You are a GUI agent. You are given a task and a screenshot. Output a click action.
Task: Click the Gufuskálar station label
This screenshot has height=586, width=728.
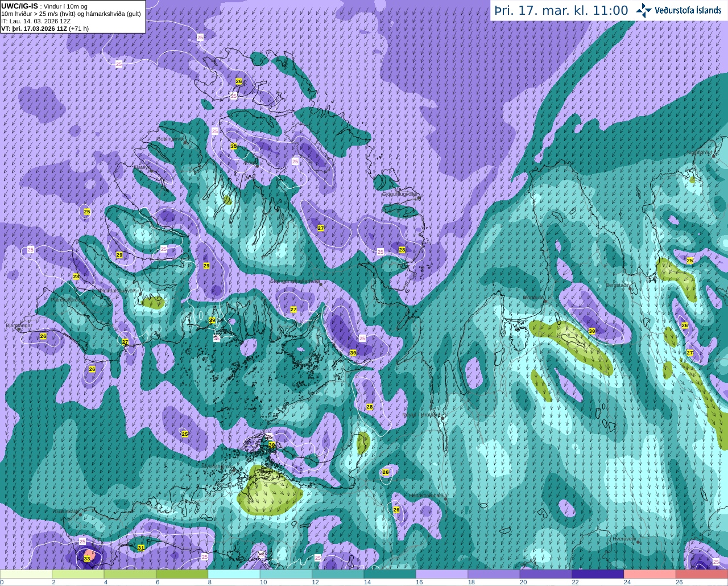[x=65, y=511]
